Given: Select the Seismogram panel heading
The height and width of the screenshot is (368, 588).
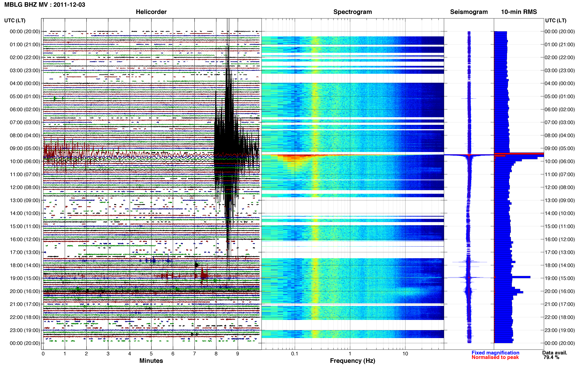Looking at the screenshot, I should [x=469, y=12].
